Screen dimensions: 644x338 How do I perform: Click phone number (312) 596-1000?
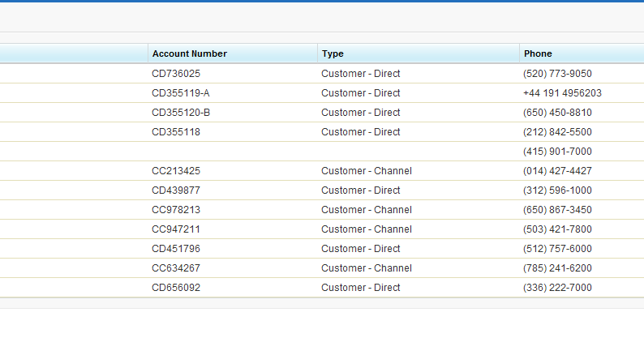(557, 190)
